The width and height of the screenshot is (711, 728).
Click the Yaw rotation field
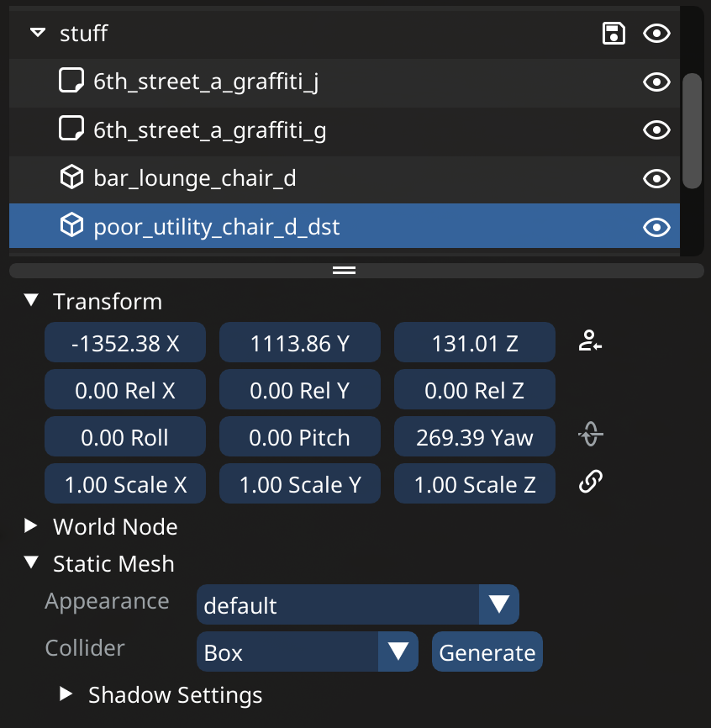474,437
